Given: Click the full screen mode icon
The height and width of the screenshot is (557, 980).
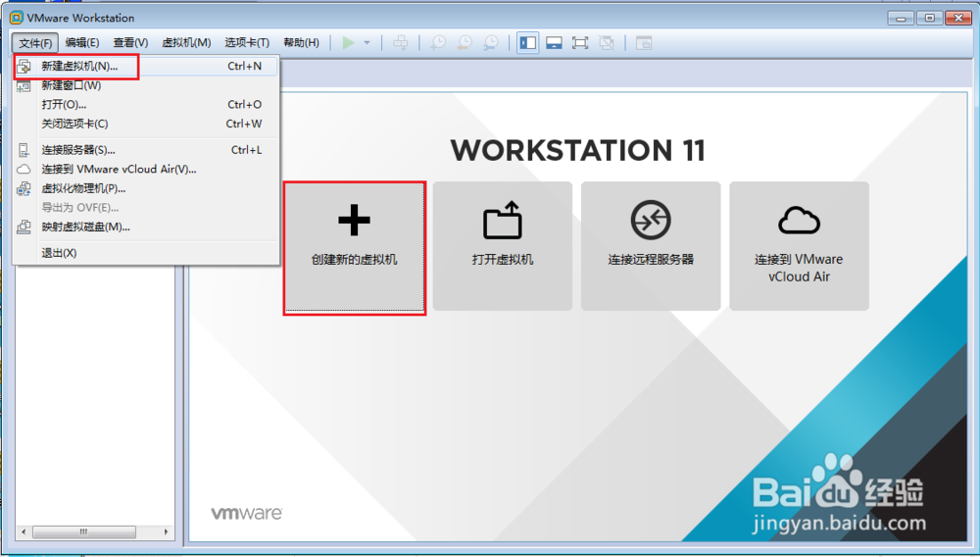Looking at the screenshot, I should [580, 42].
